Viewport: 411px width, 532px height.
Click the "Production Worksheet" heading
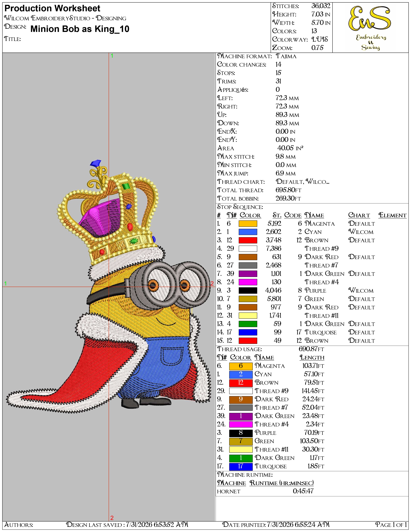point(52,9)
